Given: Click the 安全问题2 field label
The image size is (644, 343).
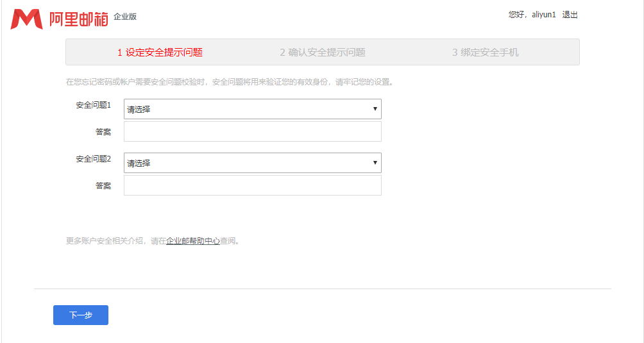Looking at the screenshot, I should click(93, 159).
